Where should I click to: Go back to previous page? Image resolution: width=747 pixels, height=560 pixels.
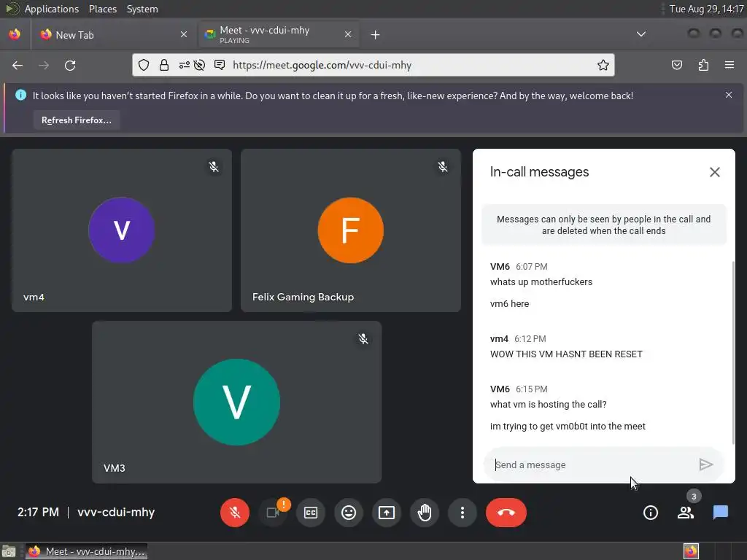point(18,65)
